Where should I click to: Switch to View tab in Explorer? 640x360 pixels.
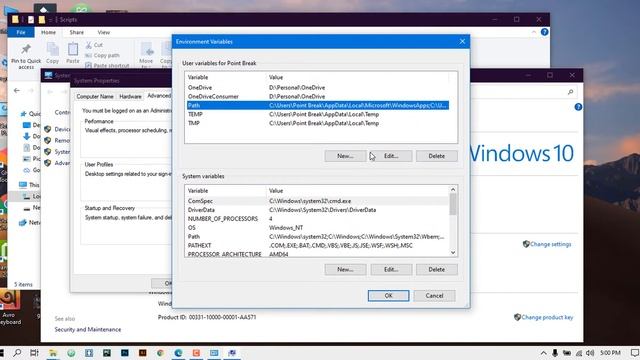[104, 32]
